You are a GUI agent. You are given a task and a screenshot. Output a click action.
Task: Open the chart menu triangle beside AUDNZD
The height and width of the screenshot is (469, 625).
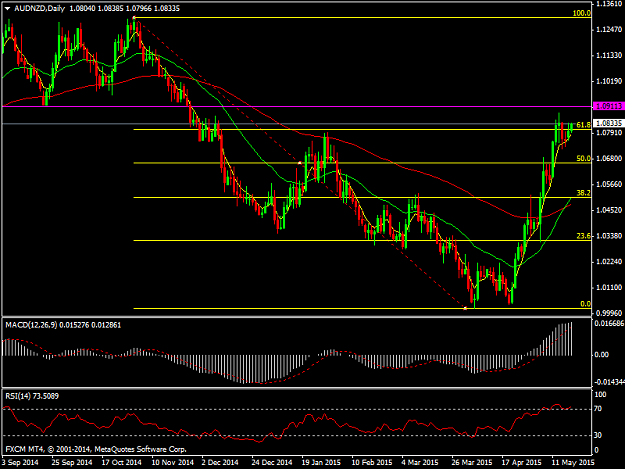coord(8,8)
